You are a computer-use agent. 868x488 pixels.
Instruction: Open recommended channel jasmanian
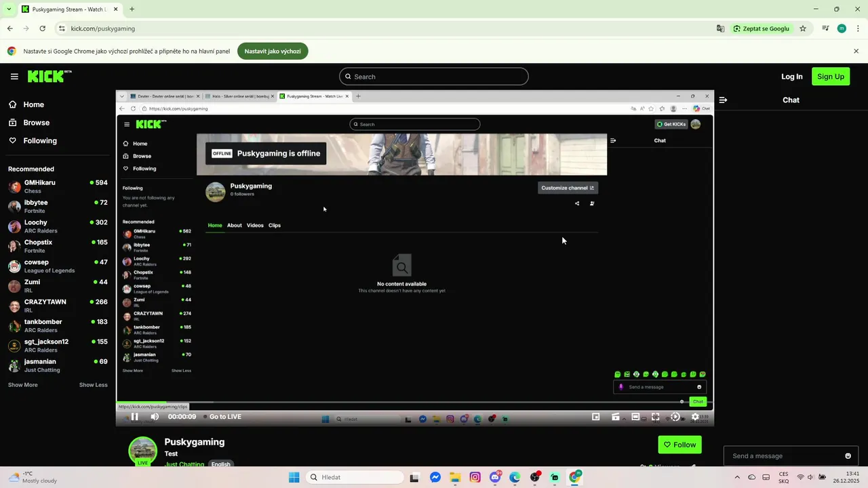(58, 365)
